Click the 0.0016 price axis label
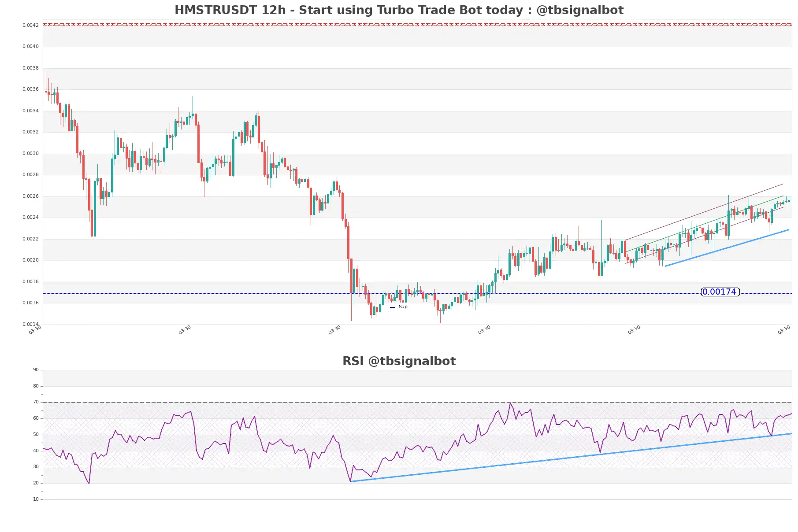This screenshot has height=532, width=798. click(x=30, y=303)
